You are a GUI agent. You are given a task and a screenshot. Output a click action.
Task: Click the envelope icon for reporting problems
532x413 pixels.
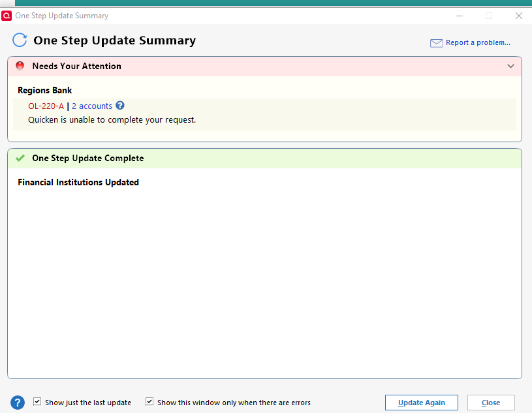(x=436, y=43)
